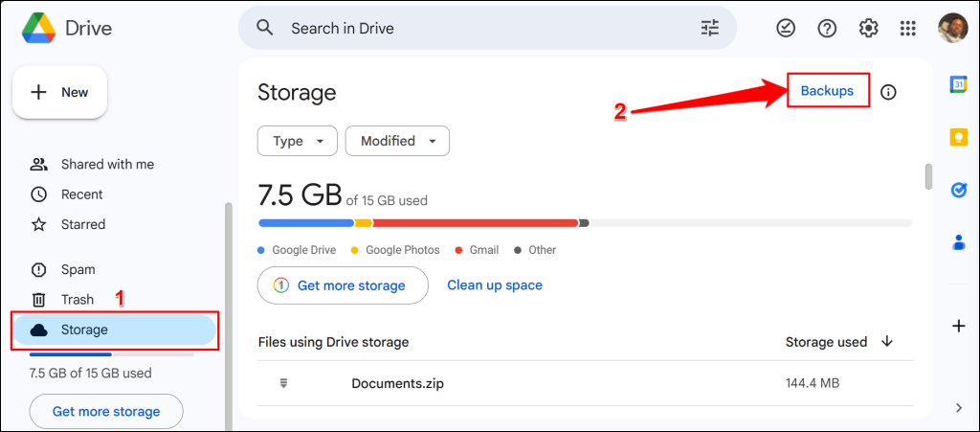Image resolution: width=980 pixels, height=432 pixels.
Task: Open Google Keep side panel icon
Action: (x=958, y=138)
